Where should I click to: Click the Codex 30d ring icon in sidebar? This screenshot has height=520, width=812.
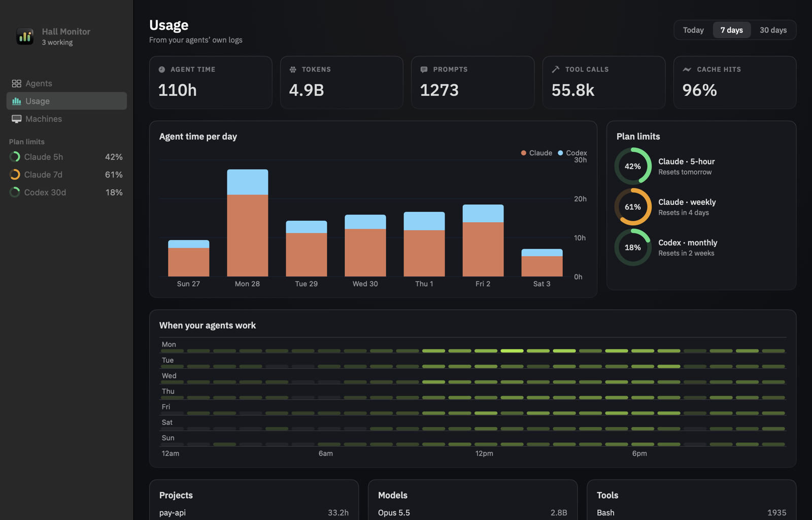(x=15, y=192)
